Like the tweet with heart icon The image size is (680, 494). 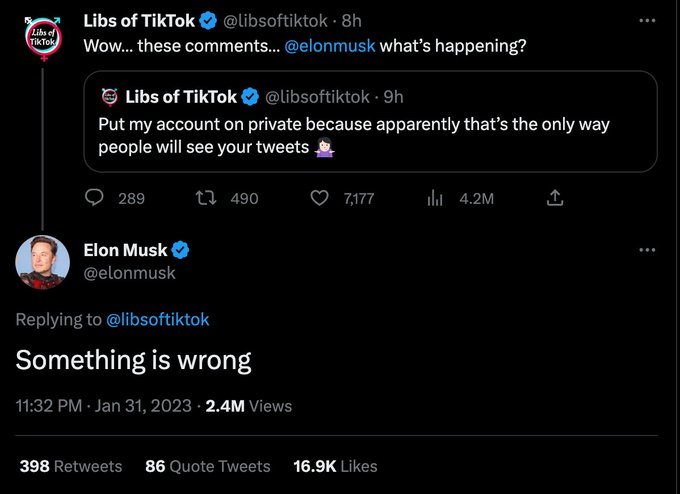(319, 198)
